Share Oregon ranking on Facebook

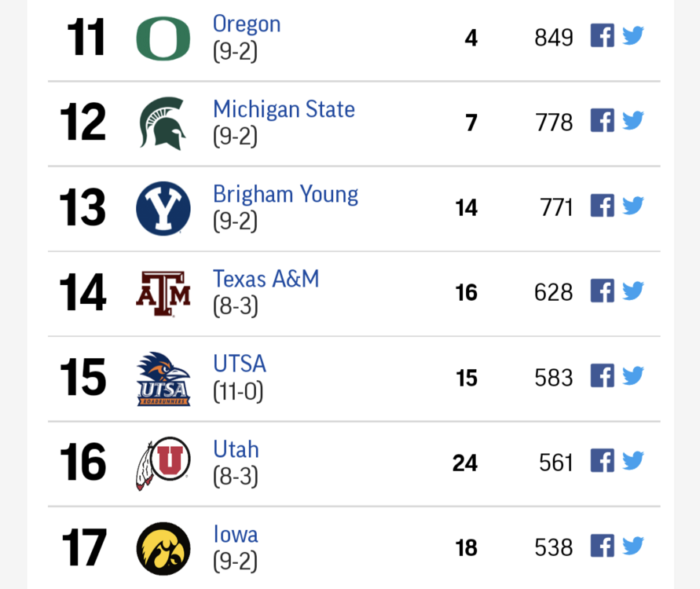point(603,35)
